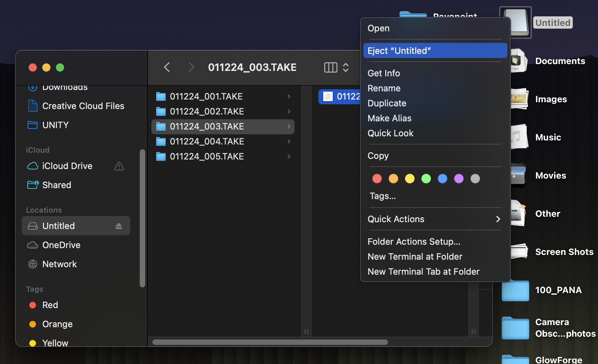Apply the red tag color dot
The height and width of the screenshot is (364, 598).
point(377,179)
